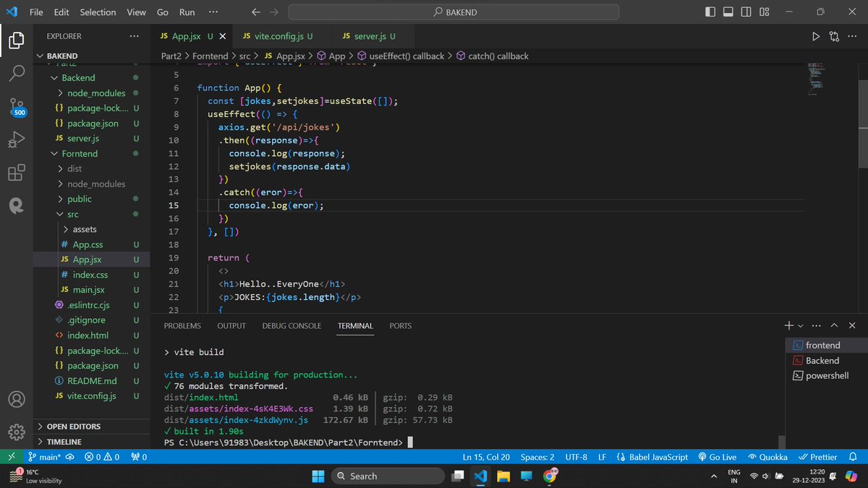Image resolution: width=868 pixels, height=488 pixels.
Task: Click errors and warnings count in status bar
Action: point(101,457)
